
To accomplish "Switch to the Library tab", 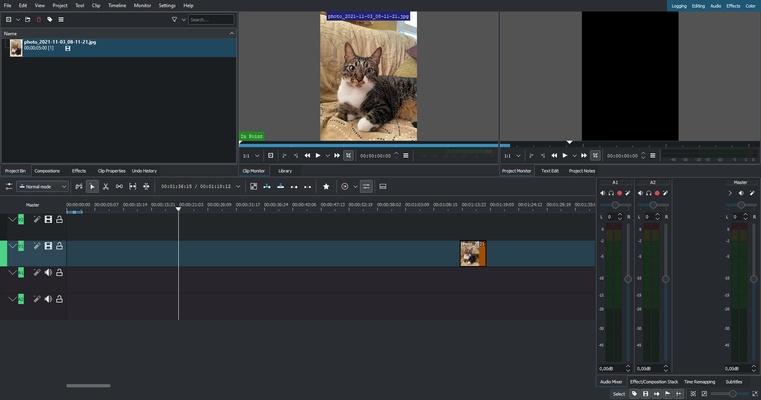I will [285, 171].
